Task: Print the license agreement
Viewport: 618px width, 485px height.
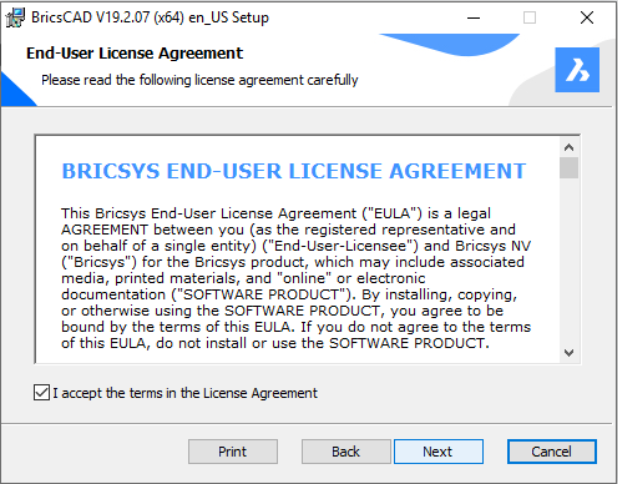Action: pyautogui.click(x=233, y=452)
